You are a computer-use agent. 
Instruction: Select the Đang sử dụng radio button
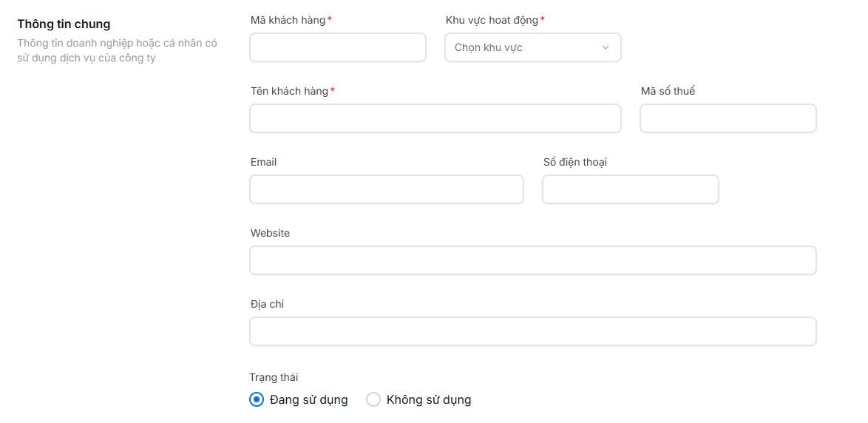[x=257, y=399]
